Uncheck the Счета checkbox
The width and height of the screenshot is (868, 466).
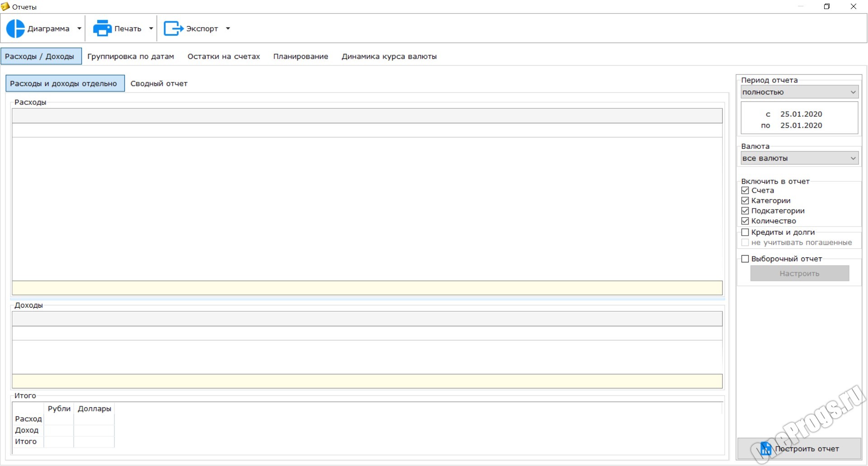click(x=745, y=190)
